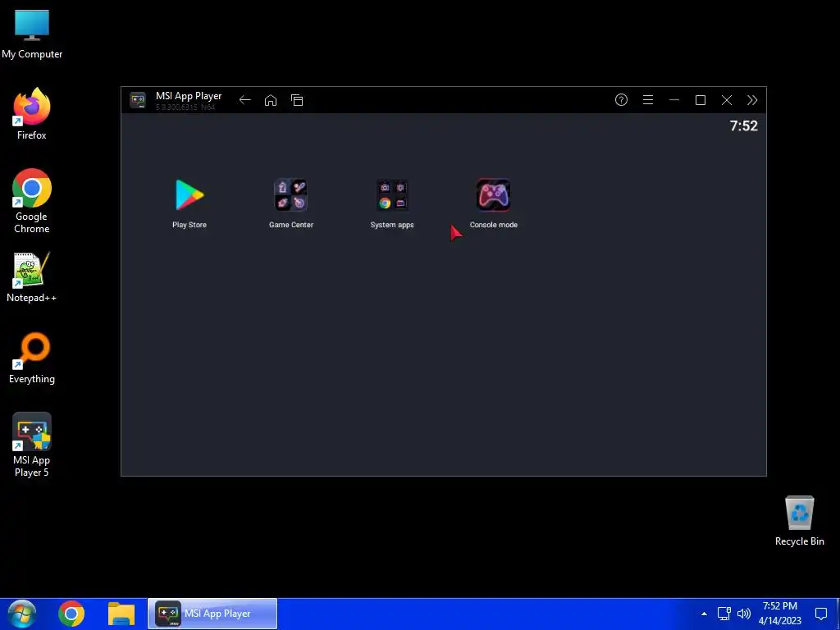
Task: Show hidden system tray icons
Action: pos(704,614)
